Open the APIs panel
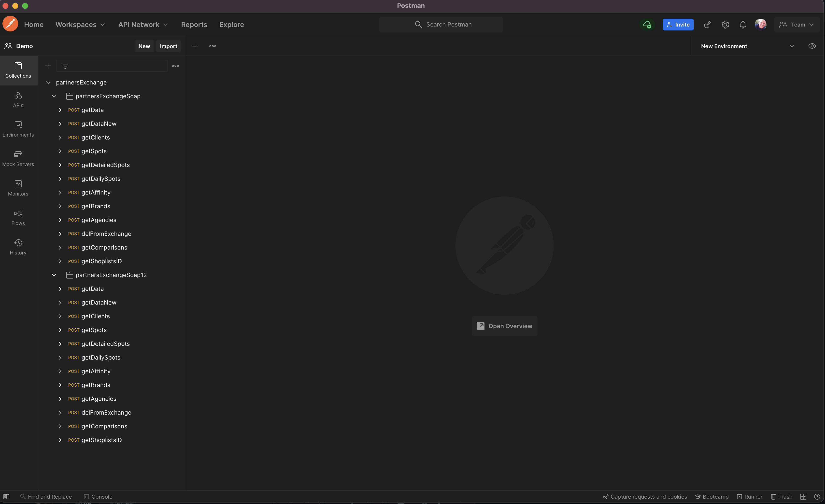Screen dimensions: 825x504 (18, 99)
